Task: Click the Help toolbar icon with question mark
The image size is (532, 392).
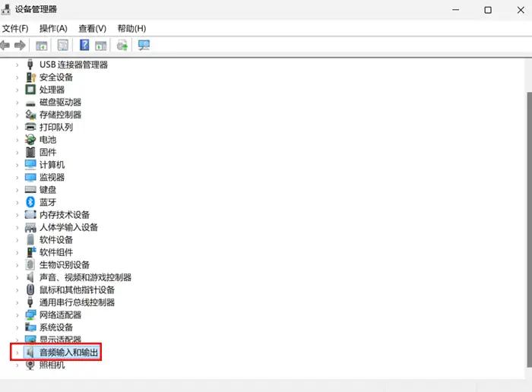Action: (84, 46)
